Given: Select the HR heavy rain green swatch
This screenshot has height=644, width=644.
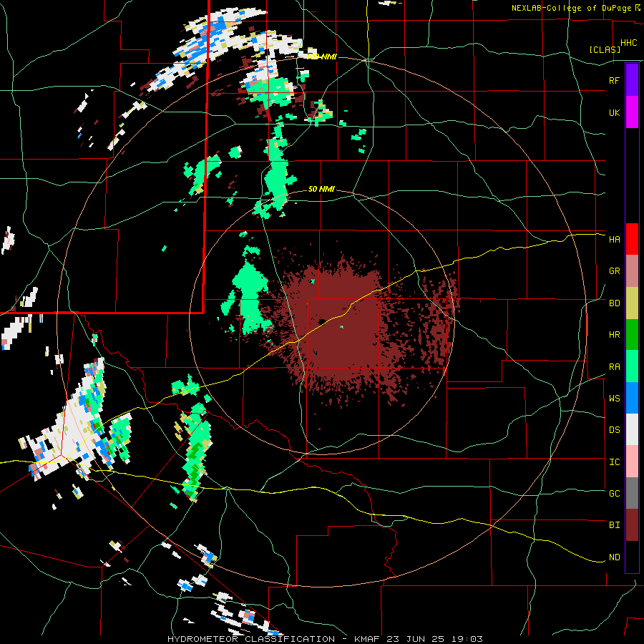Looking at the screenshot, I should coord(632,335).
